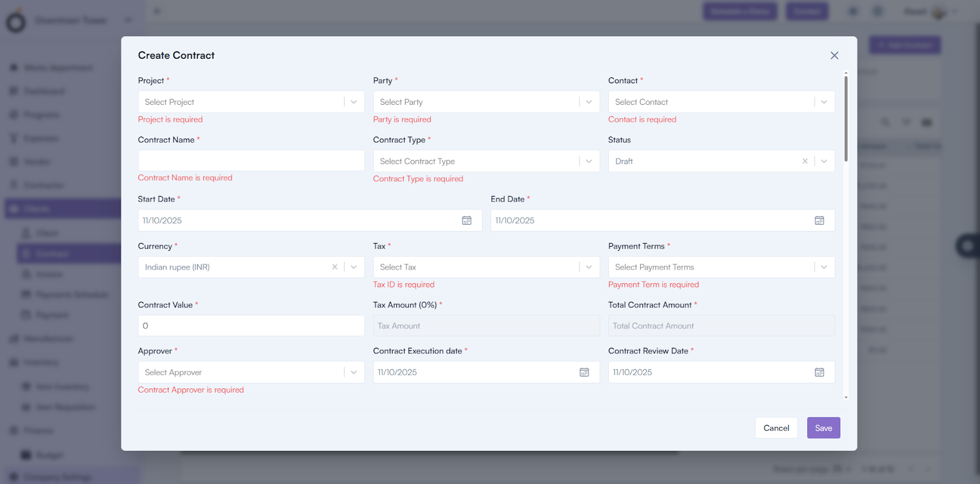Screen dimensions: 980x484
Task: Expand the Select Tax dropdown
Action: (589, 267)
